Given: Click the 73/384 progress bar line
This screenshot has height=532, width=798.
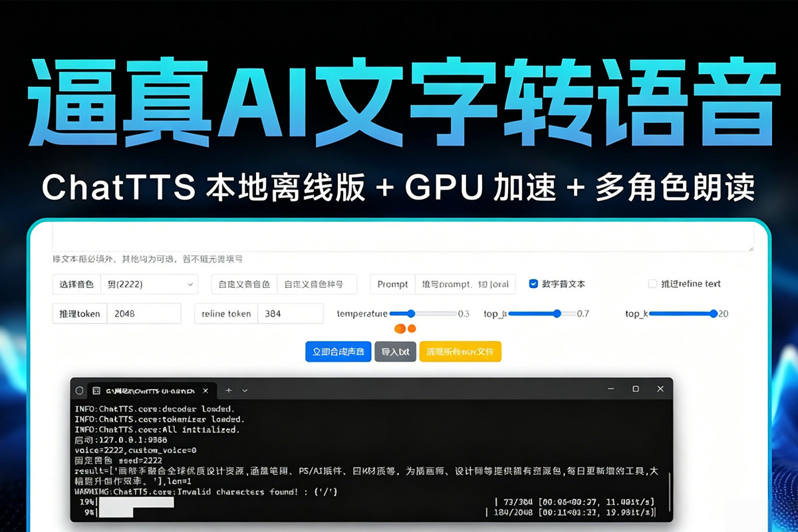Looking at the screenshot, I should click(366, 501).
